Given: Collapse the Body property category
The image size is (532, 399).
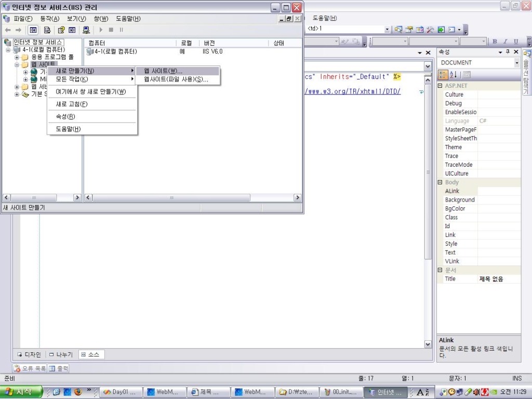Looking at the screenshot, I should (x=440, y=182).
